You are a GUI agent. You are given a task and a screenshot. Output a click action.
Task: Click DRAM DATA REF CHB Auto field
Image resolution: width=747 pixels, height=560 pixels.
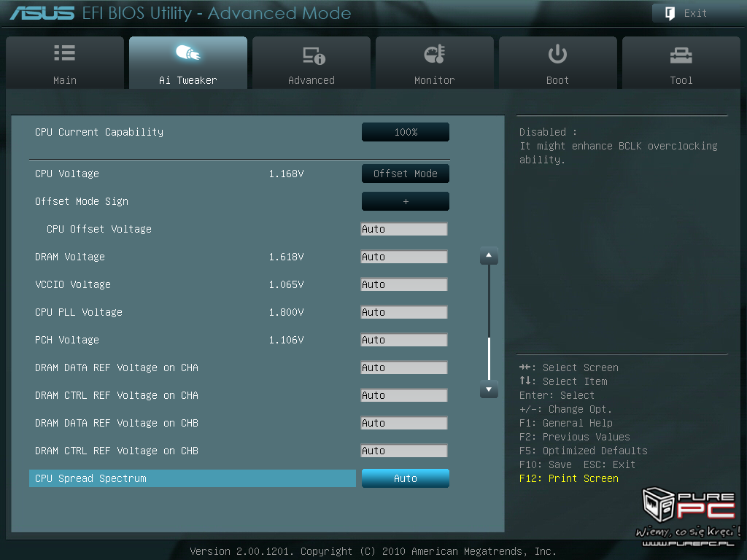pos(404,423)
